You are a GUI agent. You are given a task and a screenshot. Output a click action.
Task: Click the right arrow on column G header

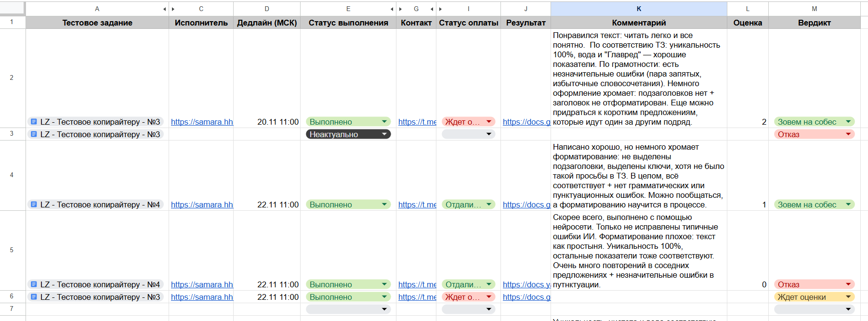point(432,9)
